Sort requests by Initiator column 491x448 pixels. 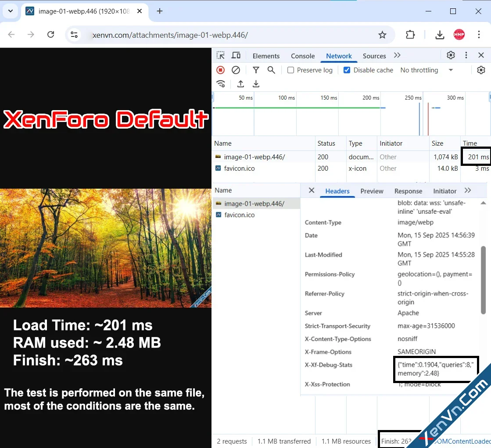pos(403,143)
